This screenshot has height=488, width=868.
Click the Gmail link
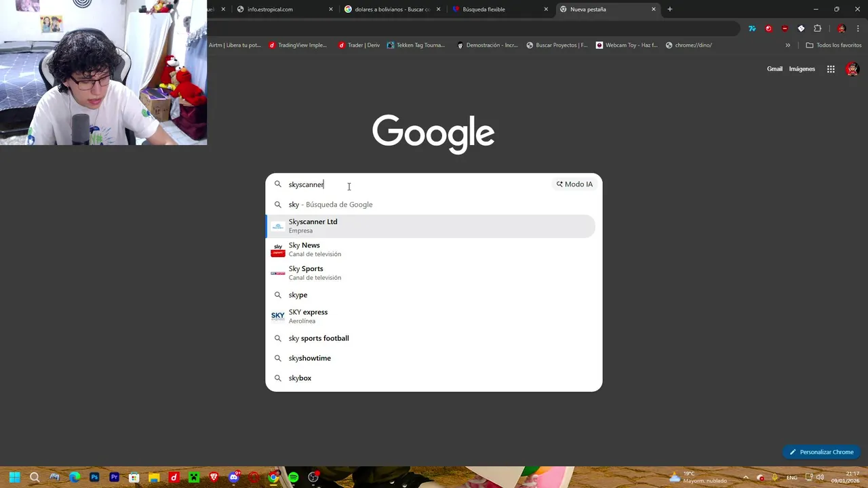[x=774, y=69]
